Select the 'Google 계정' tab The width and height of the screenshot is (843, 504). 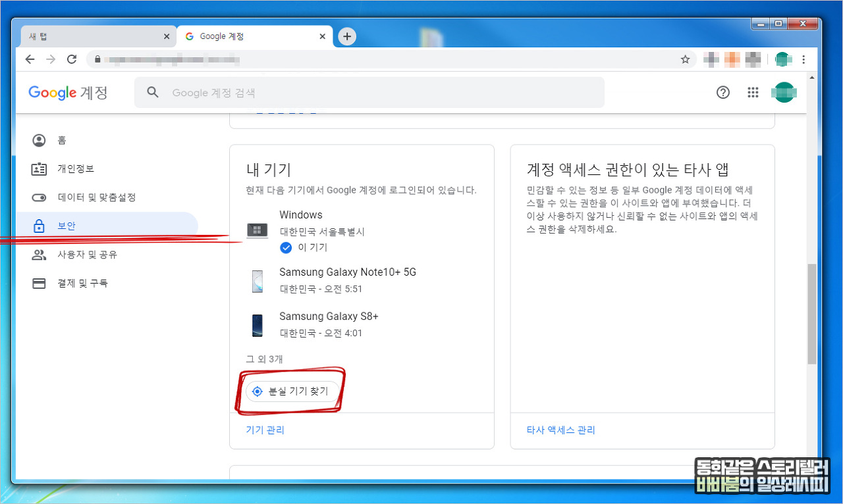[x=254, y=37]
